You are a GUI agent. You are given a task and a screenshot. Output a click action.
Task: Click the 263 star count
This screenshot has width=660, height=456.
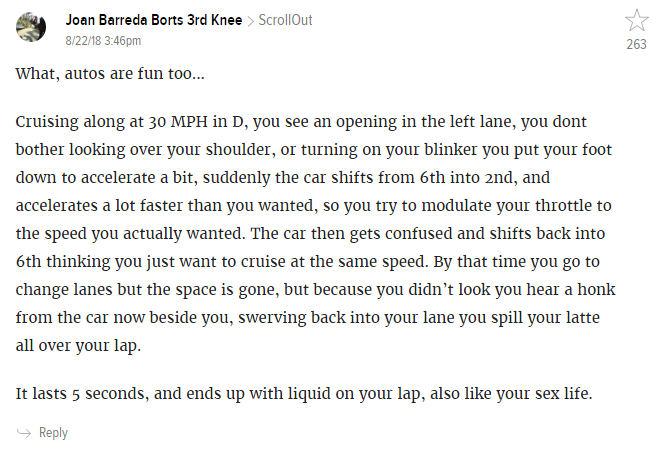[636, 44]
